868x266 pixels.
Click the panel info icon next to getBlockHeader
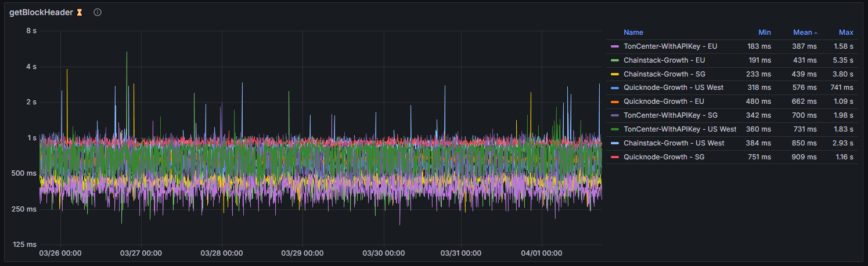click(x=98, y=12)
